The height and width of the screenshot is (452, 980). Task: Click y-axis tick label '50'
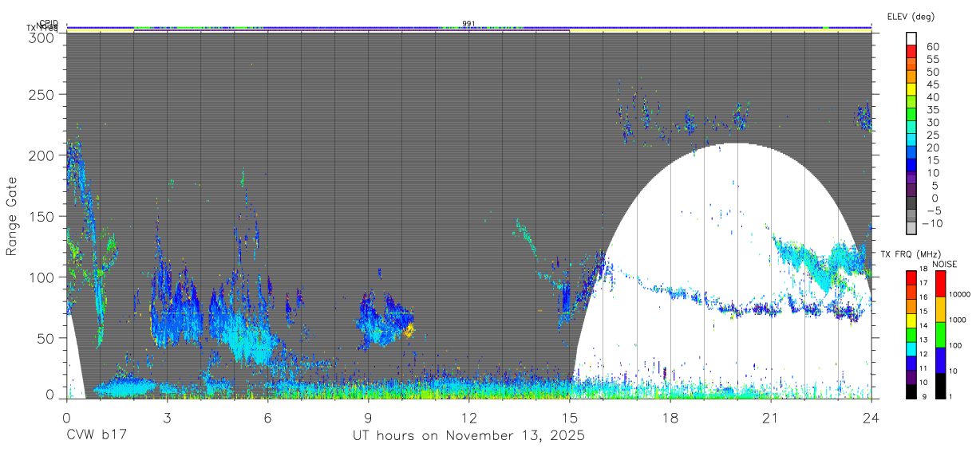coord(47,338)
